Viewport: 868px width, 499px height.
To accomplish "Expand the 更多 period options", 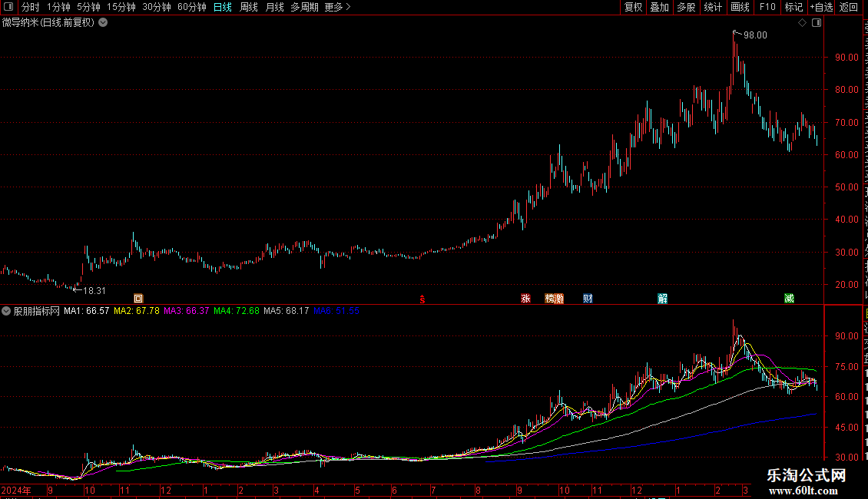I will tap(338, 7).
